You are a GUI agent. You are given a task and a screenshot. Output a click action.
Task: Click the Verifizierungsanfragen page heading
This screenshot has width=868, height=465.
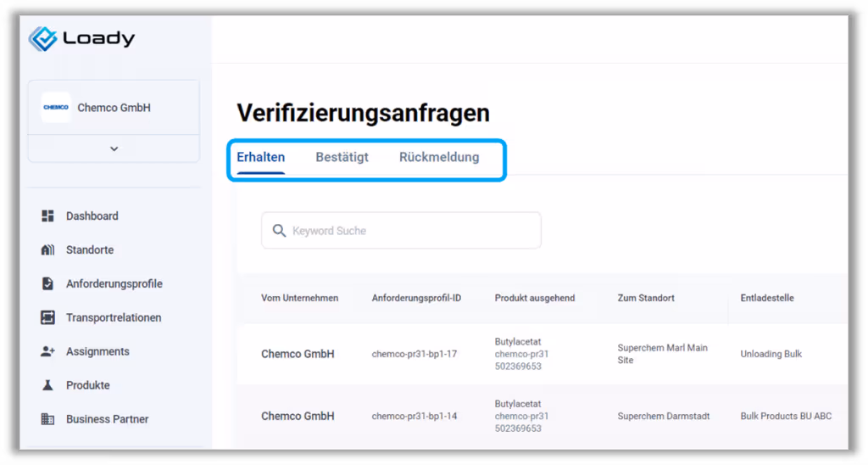363,113
